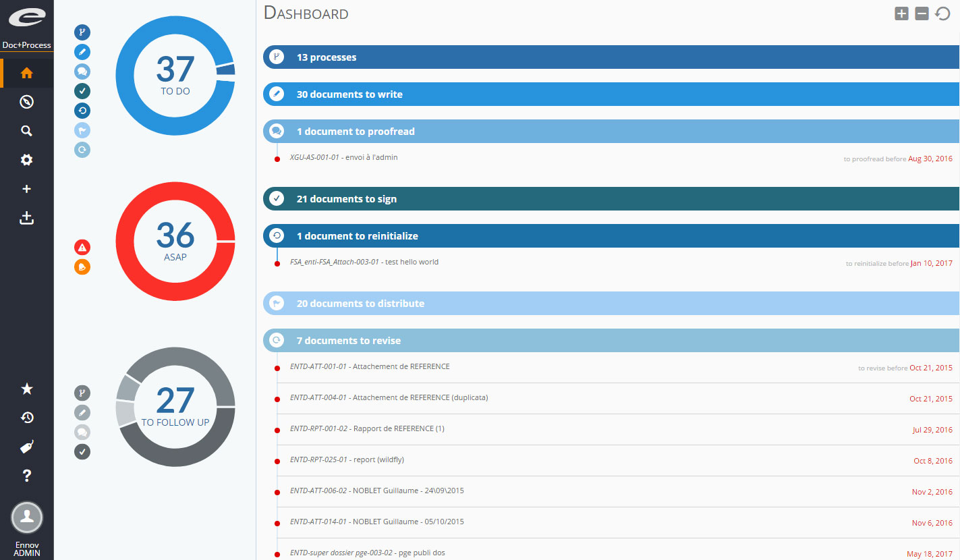Screen dimensions: 960x560
Task: Open the compass navigation icon in sidebar
Action: pos(27,102)
